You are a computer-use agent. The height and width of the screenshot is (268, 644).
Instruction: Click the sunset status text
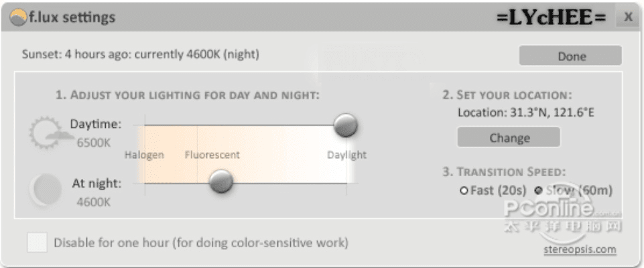141,54
